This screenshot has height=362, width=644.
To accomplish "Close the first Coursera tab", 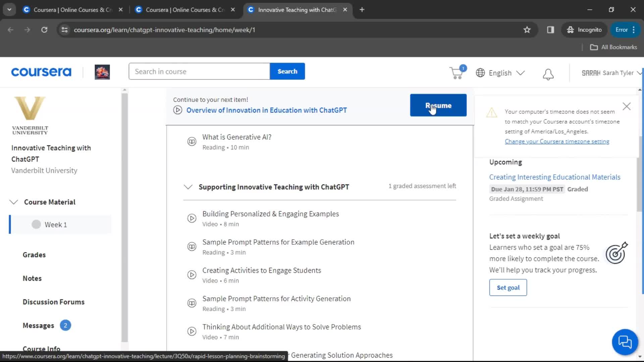I will pos(121,10).
